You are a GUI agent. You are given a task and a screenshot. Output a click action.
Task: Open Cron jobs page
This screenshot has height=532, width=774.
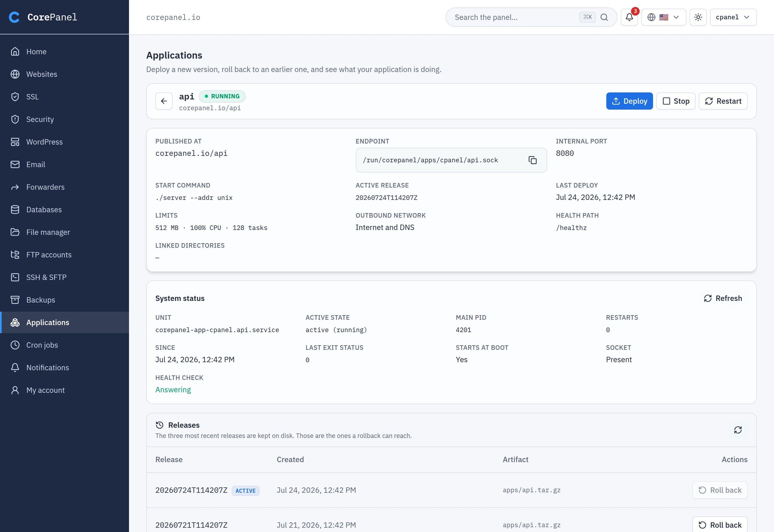64,345
